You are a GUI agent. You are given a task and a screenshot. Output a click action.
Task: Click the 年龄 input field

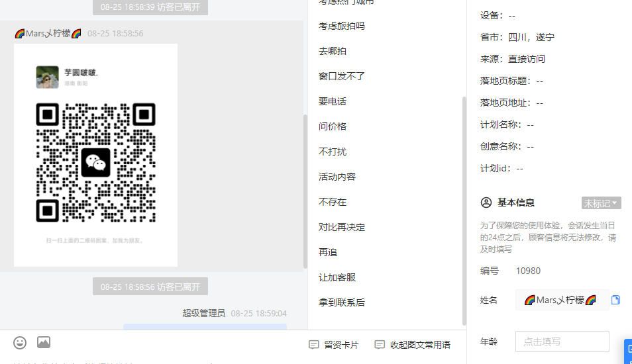coord(562,341)
